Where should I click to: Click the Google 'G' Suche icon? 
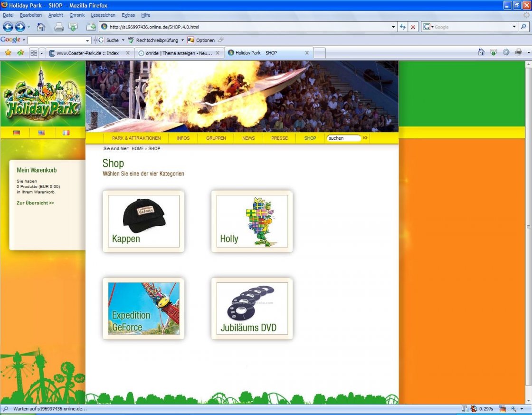101,40
